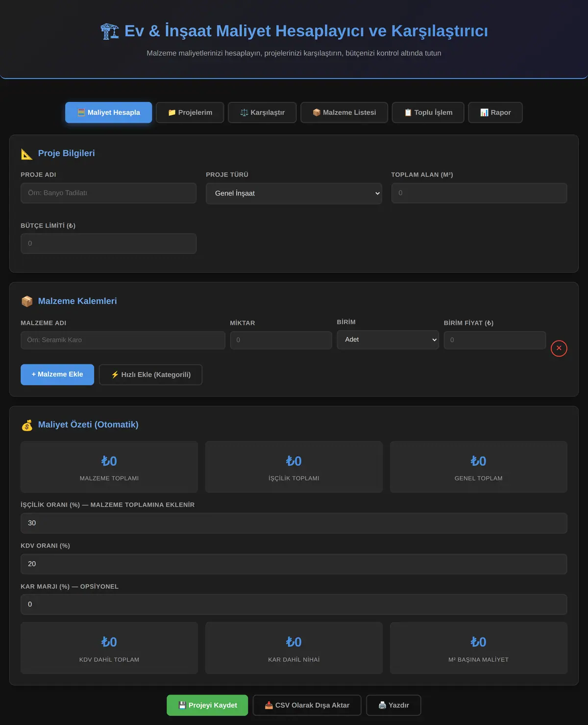Image resolution: width=588 pixels, height=725 pixels.
Task: Open the Malzeme Listesi tab
Action: (x=344, y=113)
